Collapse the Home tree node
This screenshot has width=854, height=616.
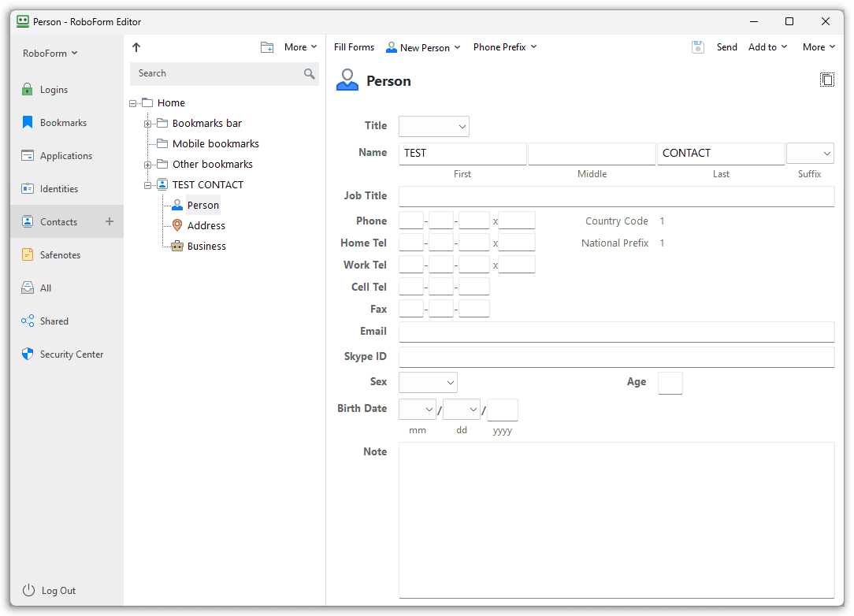[133, 103]
